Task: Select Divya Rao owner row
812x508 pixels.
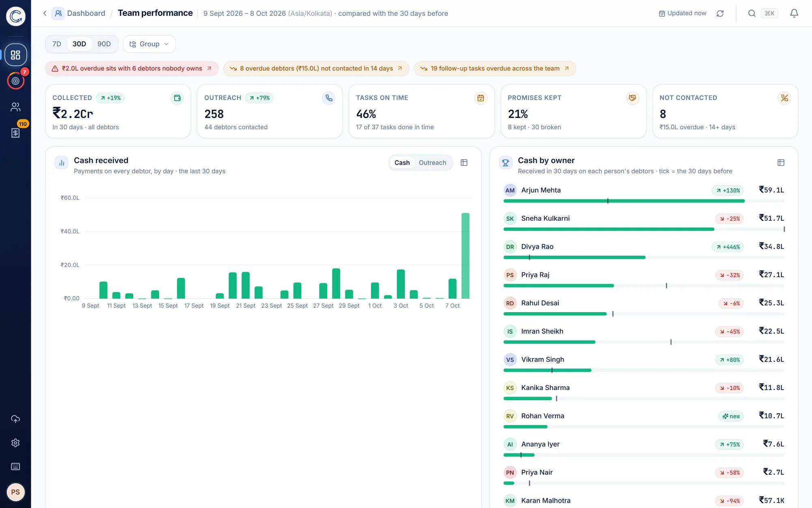Action: point(644,251)
